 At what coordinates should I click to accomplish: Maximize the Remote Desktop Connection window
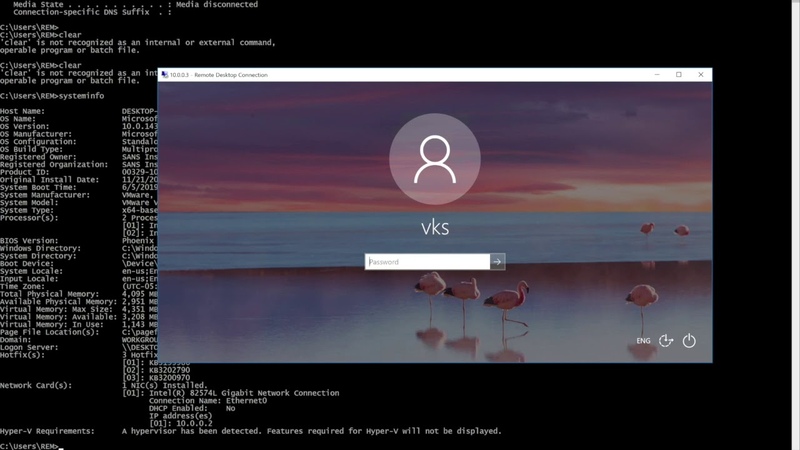679,75
